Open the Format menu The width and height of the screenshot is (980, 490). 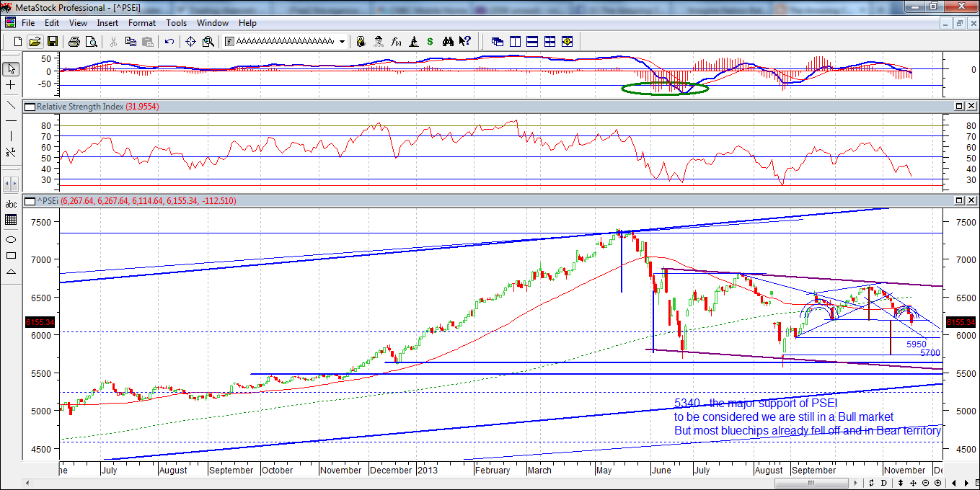[141, 22]
